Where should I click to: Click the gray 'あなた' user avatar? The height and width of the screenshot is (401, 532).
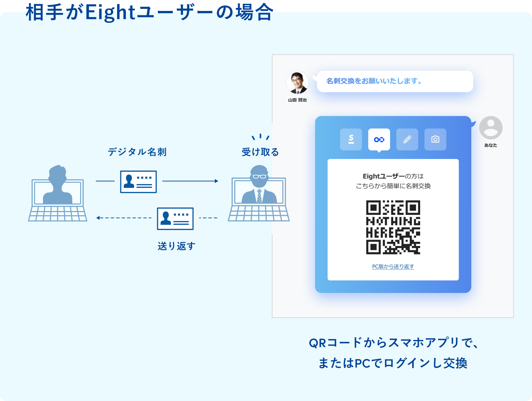491,128
